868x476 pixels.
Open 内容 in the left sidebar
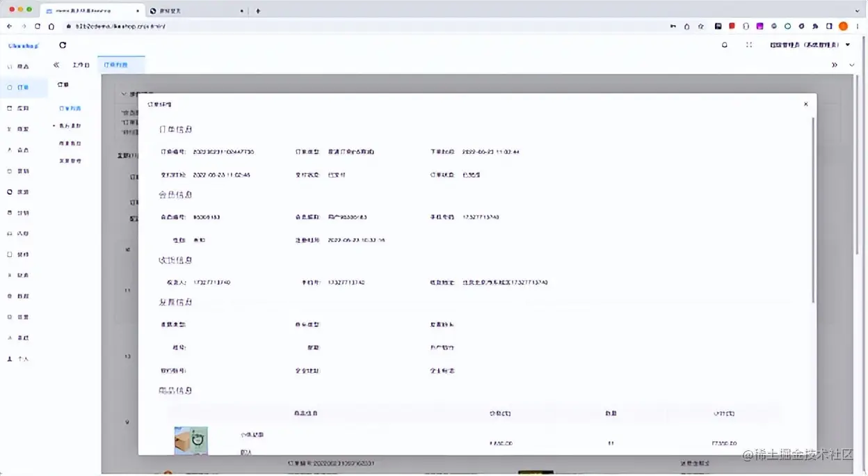pos(24,233)
